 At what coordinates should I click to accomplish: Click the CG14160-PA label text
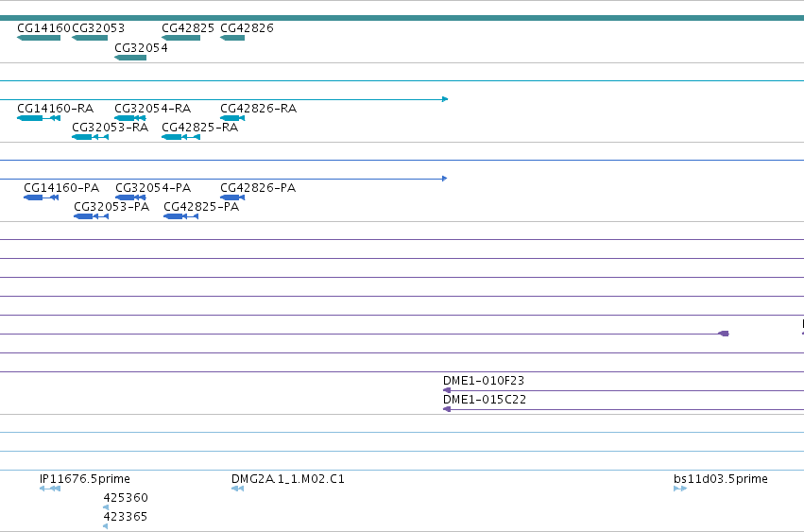pyautogui.click(x=61, y=188)
